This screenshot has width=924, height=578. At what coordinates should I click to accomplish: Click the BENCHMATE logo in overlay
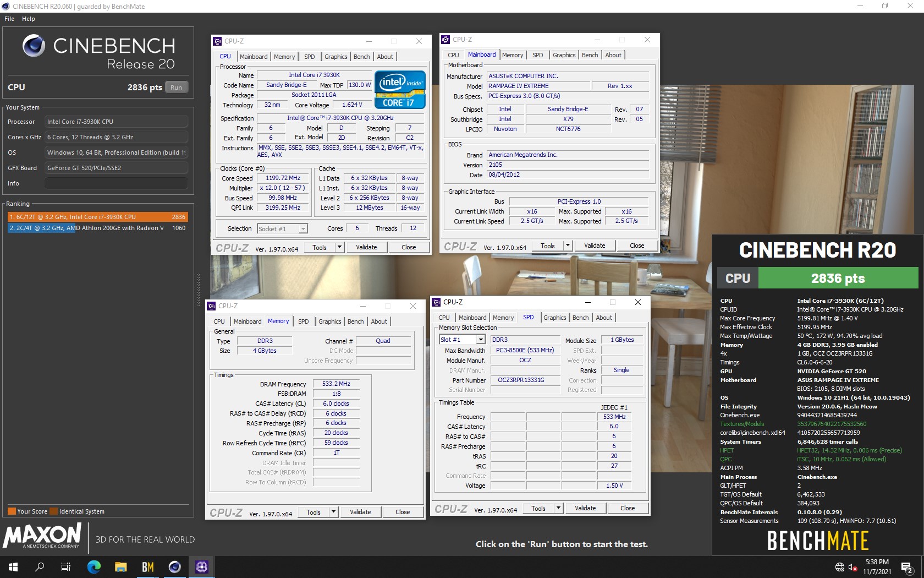[x=818, y=541]
